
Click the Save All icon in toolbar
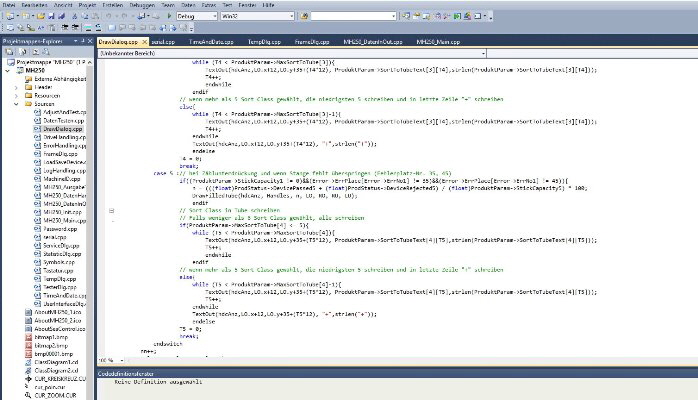(x=61, y=16)
